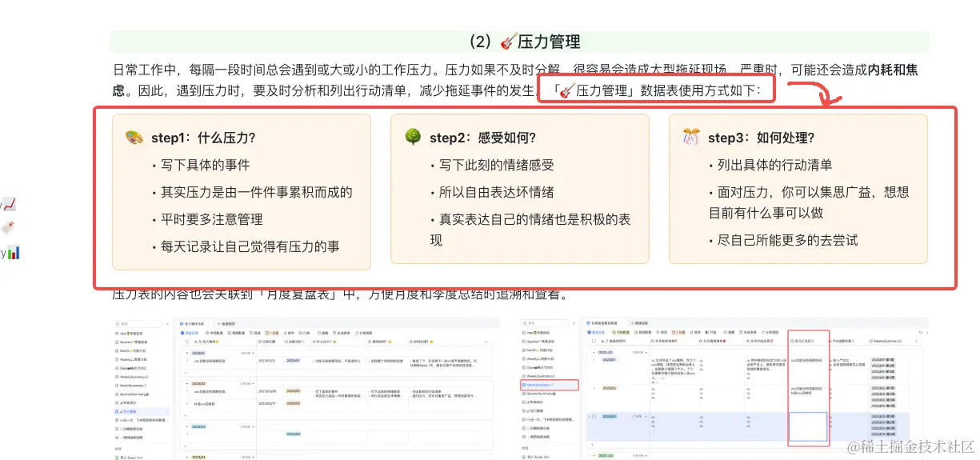Click the step3：如何处理? card title
980x460 pixels.
762,138
